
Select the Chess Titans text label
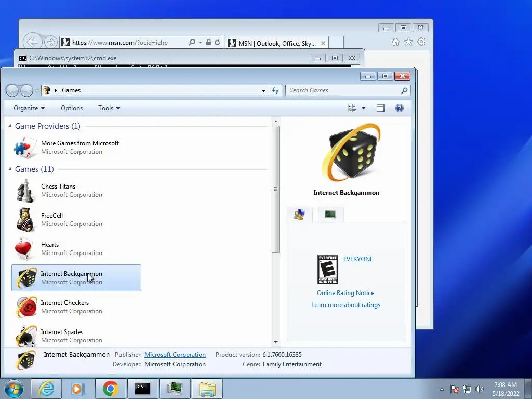58,187
